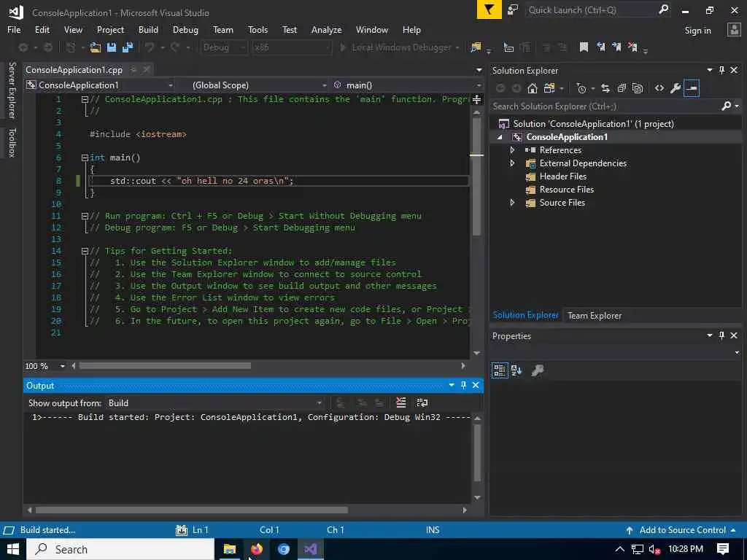Image resolution: width=747 pixels, height=560 pixels.
Task: Toggle auto-hide pin on Properties panel
Action: click(721, 335)
